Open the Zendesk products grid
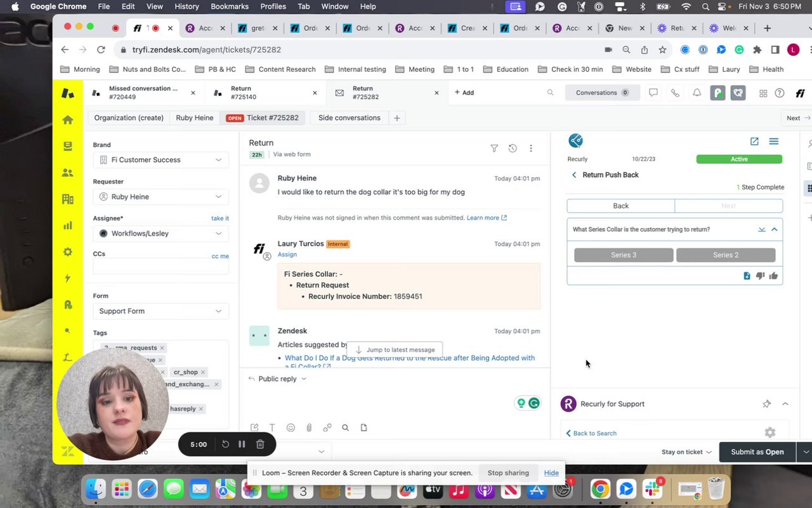Screen dimensions: 812x508 [763, 93]
